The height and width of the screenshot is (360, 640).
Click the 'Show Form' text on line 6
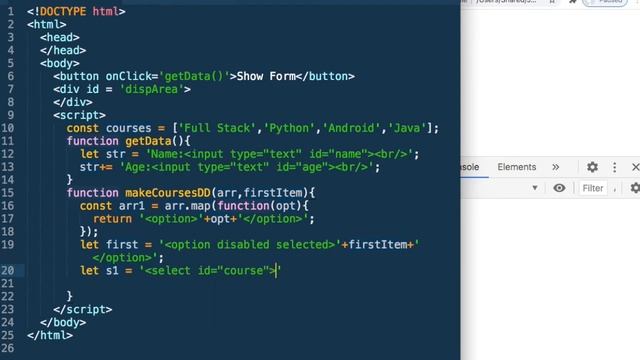pos(266,76)
